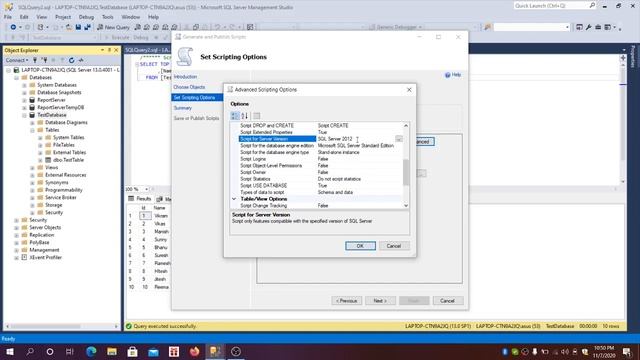
Task: Expand the Programmability folder node
Action: click(x=32, y=190)
